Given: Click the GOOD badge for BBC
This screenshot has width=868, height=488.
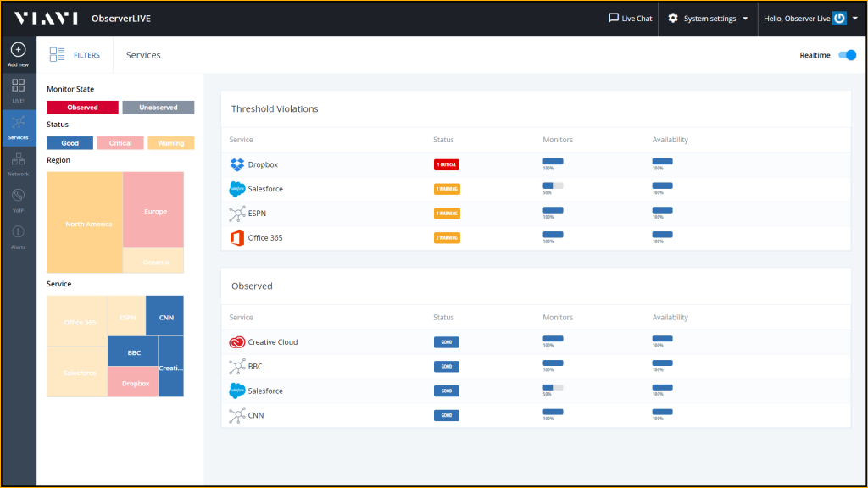Looking at the screenshot, I should tap(447, 366).
